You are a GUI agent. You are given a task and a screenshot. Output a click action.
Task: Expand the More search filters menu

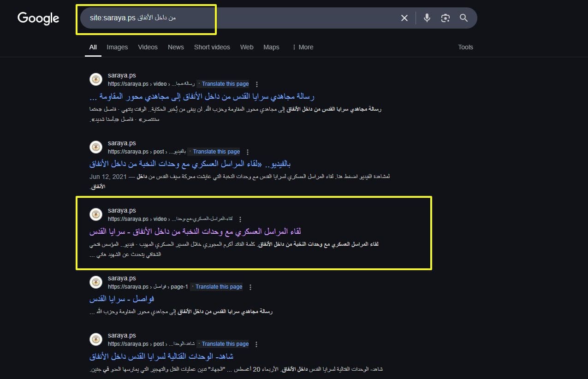click(302, 47)
